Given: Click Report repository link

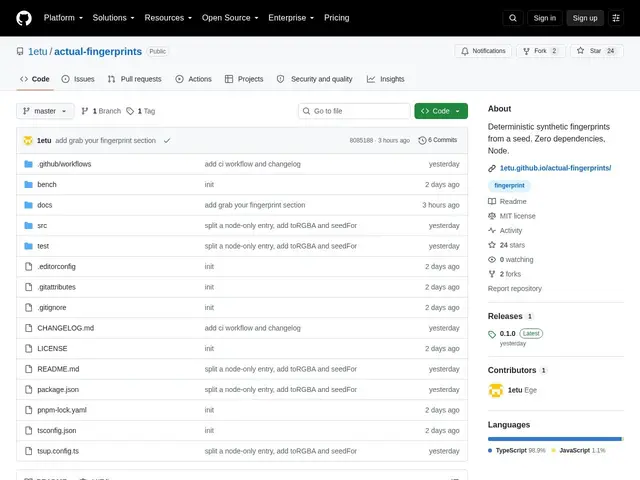Looking at the screenshot, I should 514,289.
